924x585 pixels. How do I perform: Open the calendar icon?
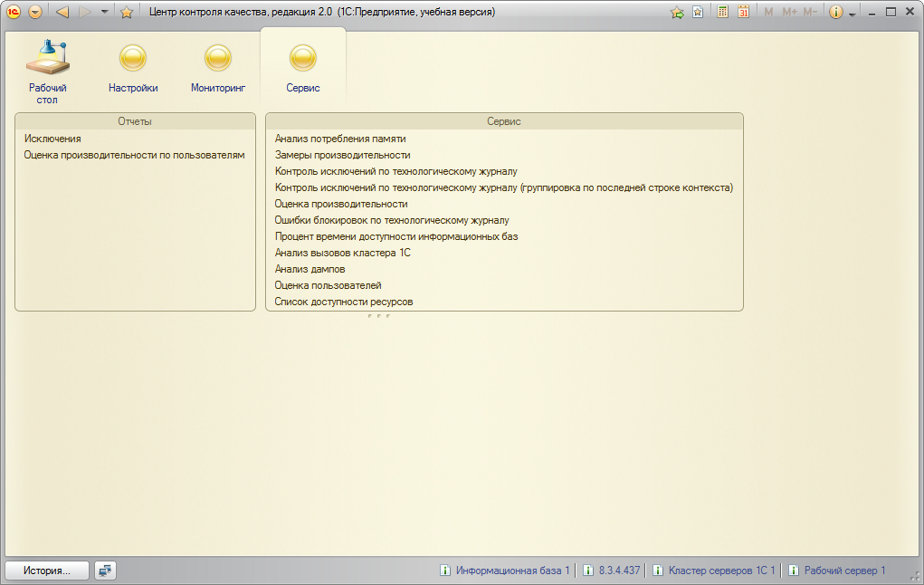tap(743, 12)
